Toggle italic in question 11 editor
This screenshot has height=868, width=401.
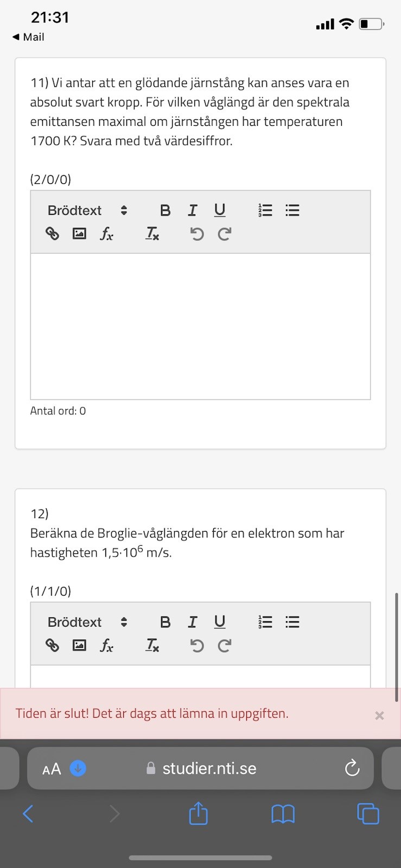click(x=192, y=210)
